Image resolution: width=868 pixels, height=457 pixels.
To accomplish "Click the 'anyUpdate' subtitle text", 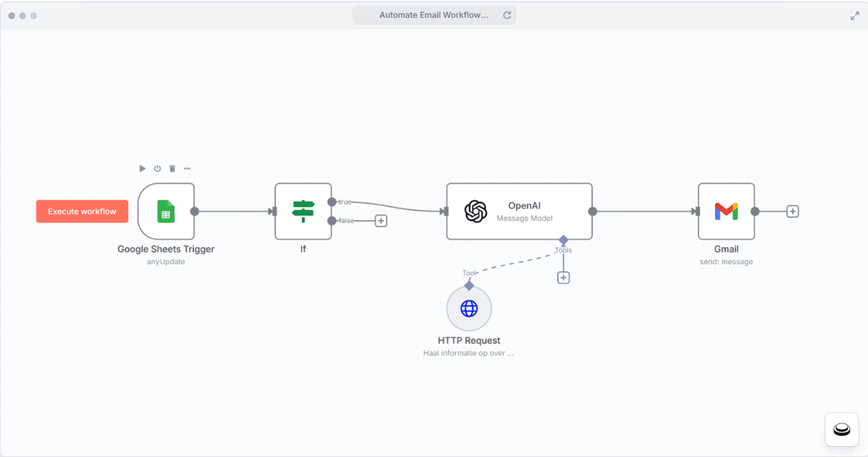I will click(166, 261).
